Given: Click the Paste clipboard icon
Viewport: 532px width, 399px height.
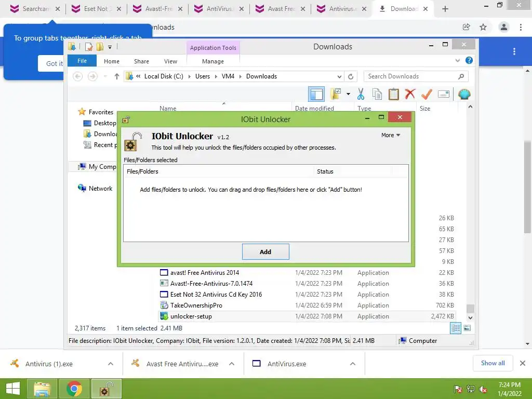Looking at the screenshot, I should (x=394, y=94).
